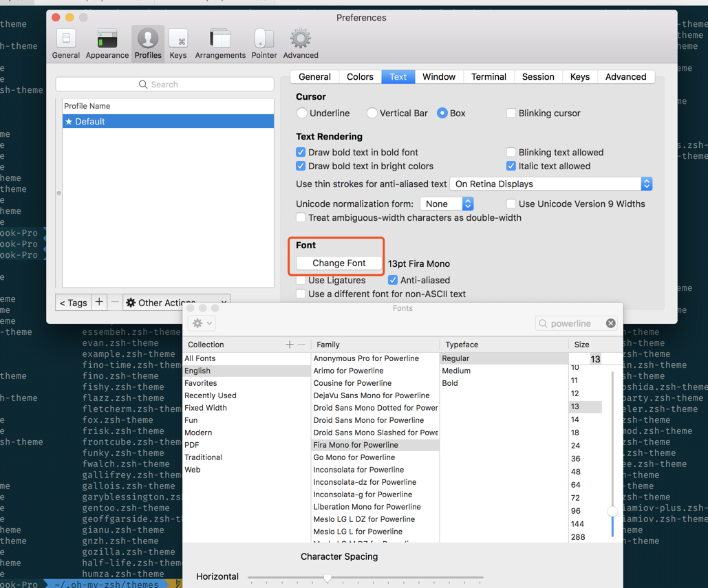
Task: Switch to Keys profile tab
Action: pos(580,77)
